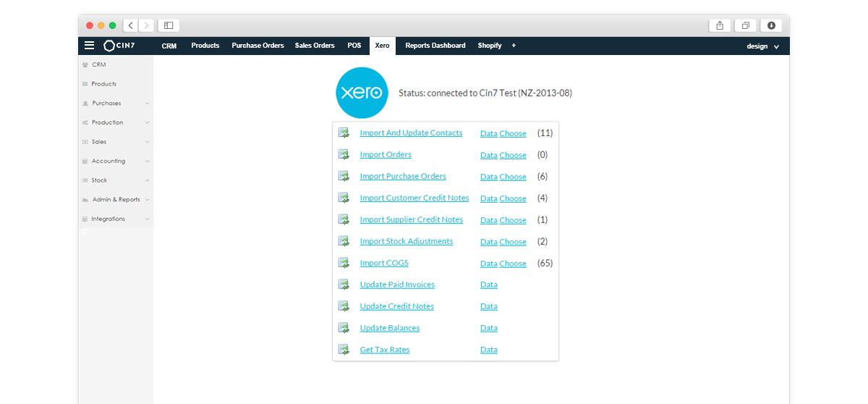The height and width of the screenshot is (404, 868).
Task: Toggle the browser sidebar button
Action: click(169, 25)
